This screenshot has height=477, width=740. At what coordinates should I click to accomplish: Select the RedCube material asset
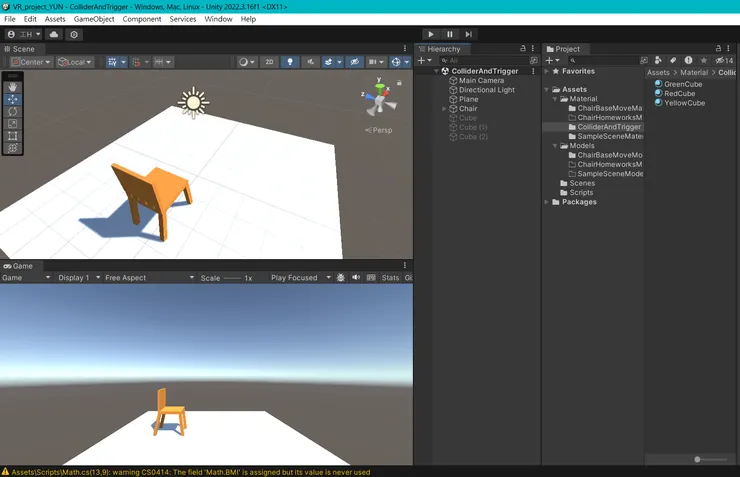click(679, 94)
